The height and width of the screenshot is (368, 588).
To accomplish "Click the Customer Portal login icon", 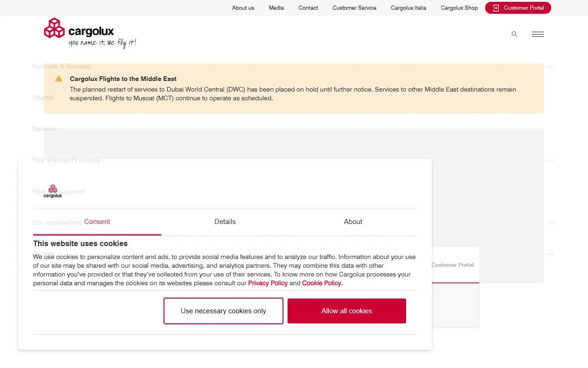I will tap(496, 8).
